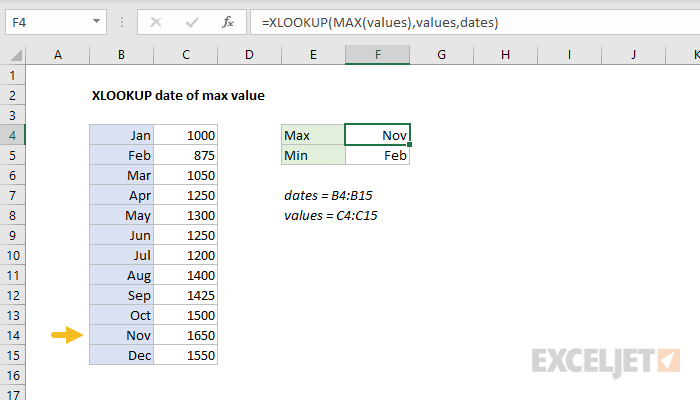Select the Min result cell showing Feb
Screen dimensions: 700x400
[x=378, y=155]
